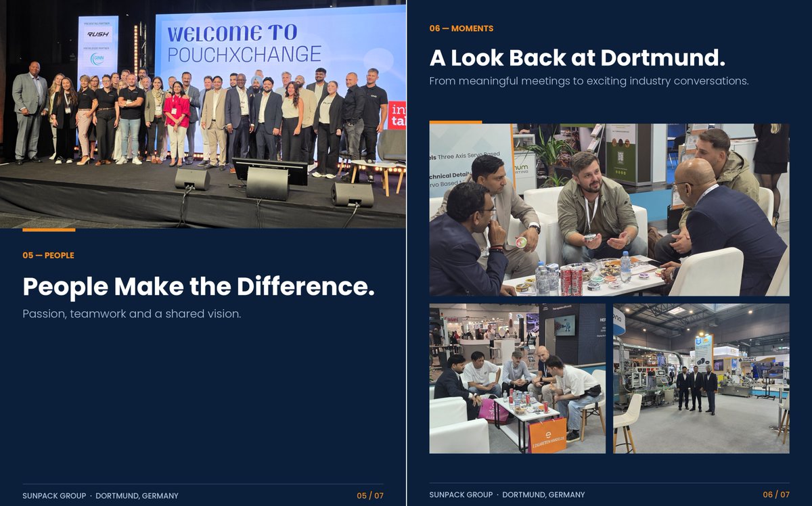Click the 'From meaningful meetings' subtitle text

pos(589,81)
